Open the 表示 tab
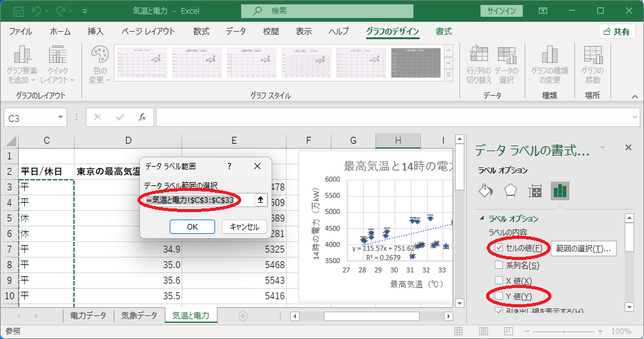The image size is (644, 339). click(304, 32)
